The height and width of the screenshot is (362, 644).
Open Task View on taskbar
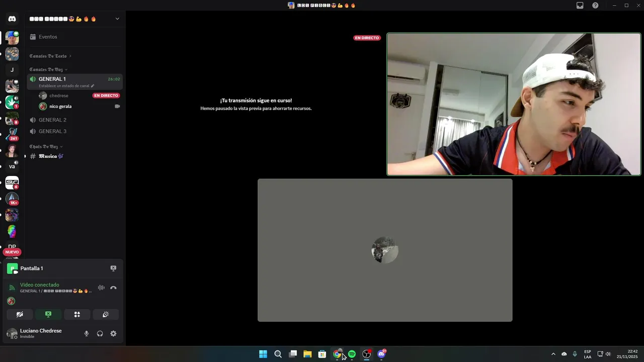(293, 354)
